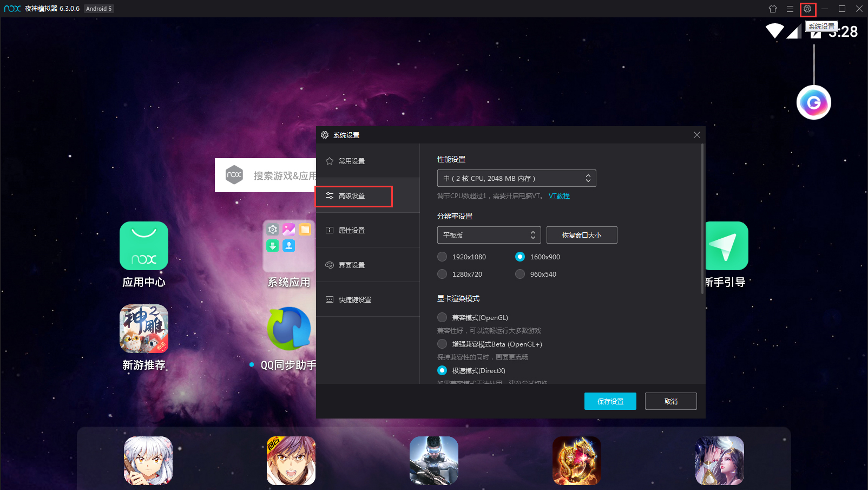This screenshot has width=868, height=490.
Task: Open the performance preset dropdown
Action: [516, 178]
